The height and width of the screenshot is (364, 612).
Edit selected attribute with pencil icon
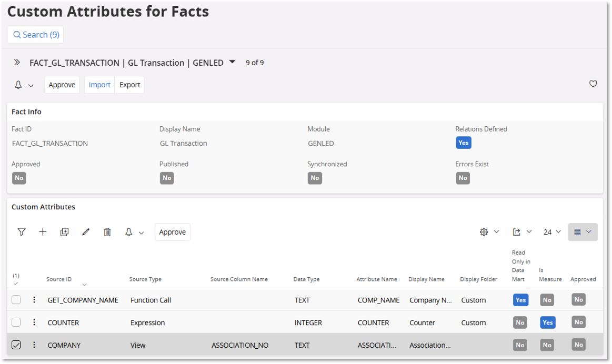[86, 232]
